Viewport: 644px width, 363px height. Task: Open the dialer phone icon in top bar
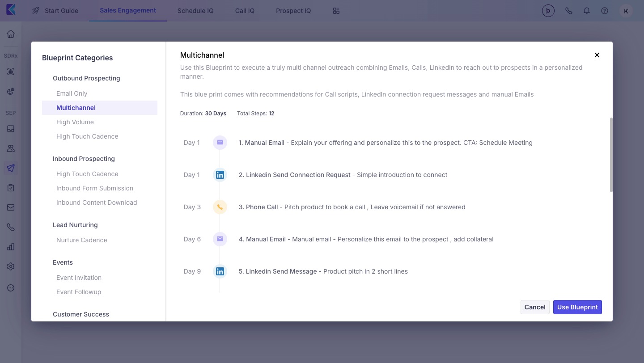click(x=569, y=11)
